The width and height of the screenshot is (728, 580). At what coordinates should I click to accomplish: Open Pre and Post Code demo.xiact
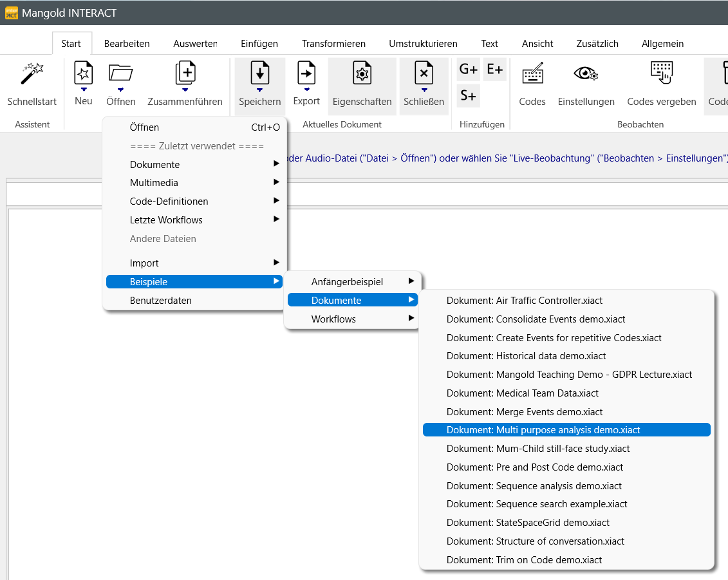566,467
